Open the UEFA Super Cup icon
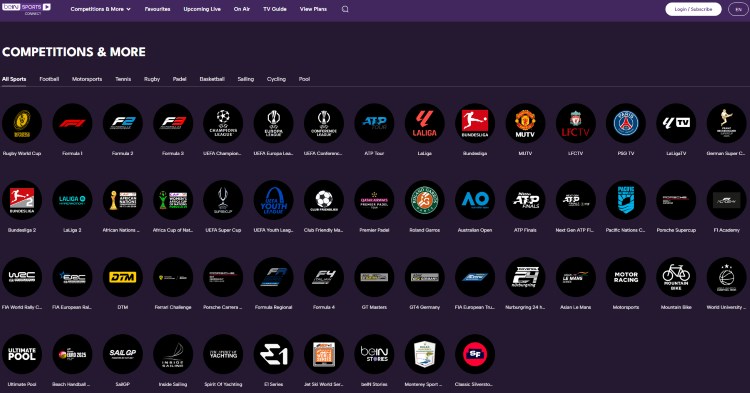Screen dimensions: 750x393 click(223, 200)
